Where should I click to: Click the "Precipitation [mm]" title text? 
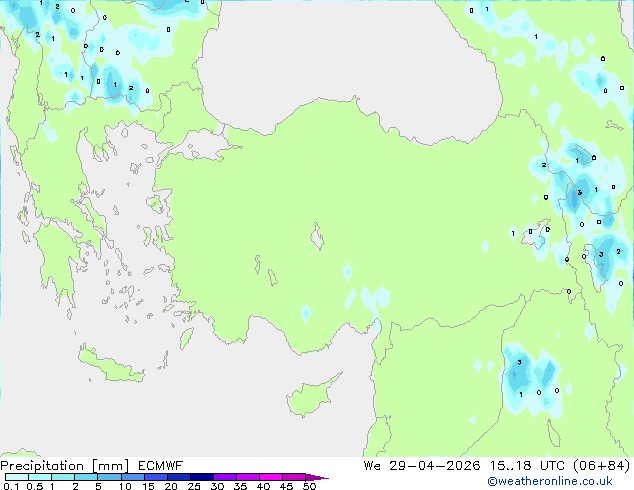pyautogui.click(x=65, y=466)
